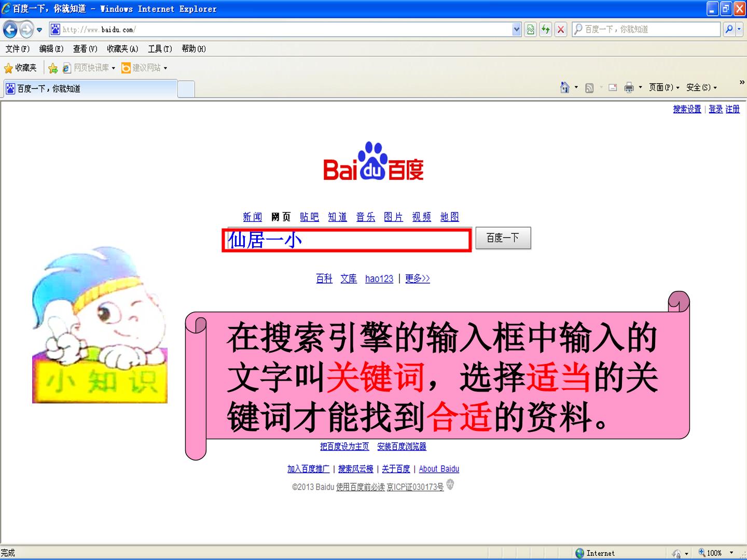747x560 pixels.
Task: Open the 贴吧 category link
Action: [310, 217]
